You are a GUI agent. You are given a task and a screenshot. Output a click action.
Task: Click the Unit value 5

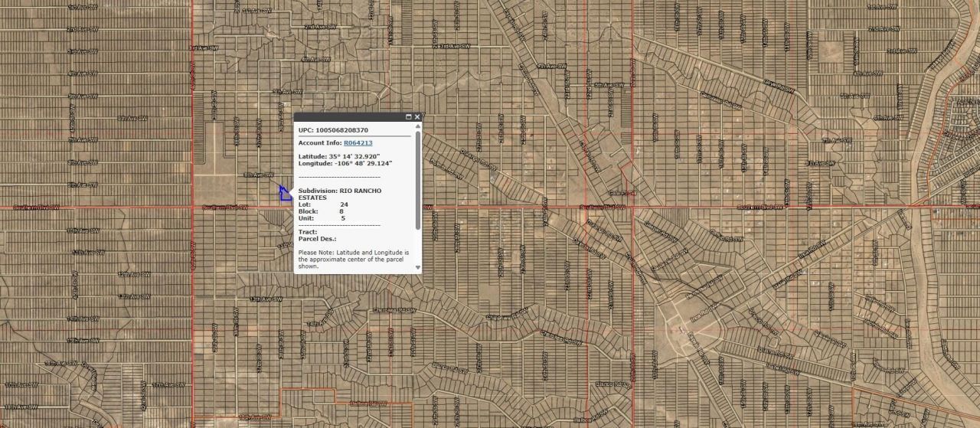[343, 218]
